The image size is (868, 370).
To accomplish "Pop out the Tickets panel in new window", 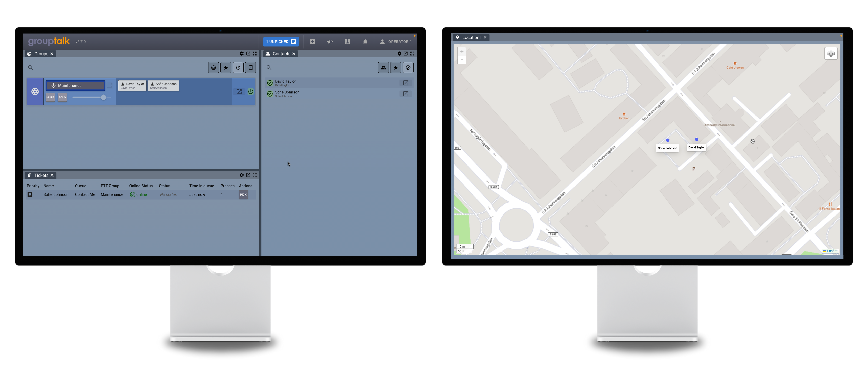I will (x=248, y=175).
